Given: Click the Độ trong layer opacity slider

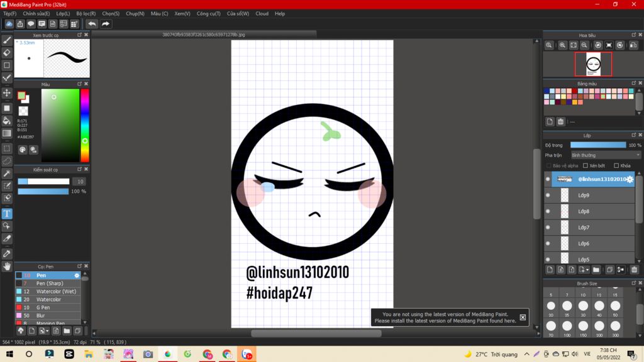Looking at the screenshot, I should [x=598, y=145].
